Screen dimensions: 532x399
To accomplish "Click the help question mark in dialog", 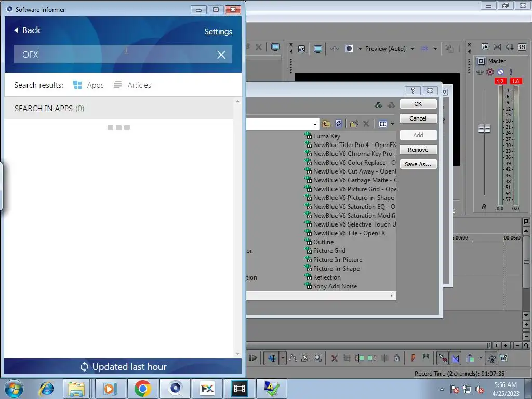I will click(x=413, y=90).
